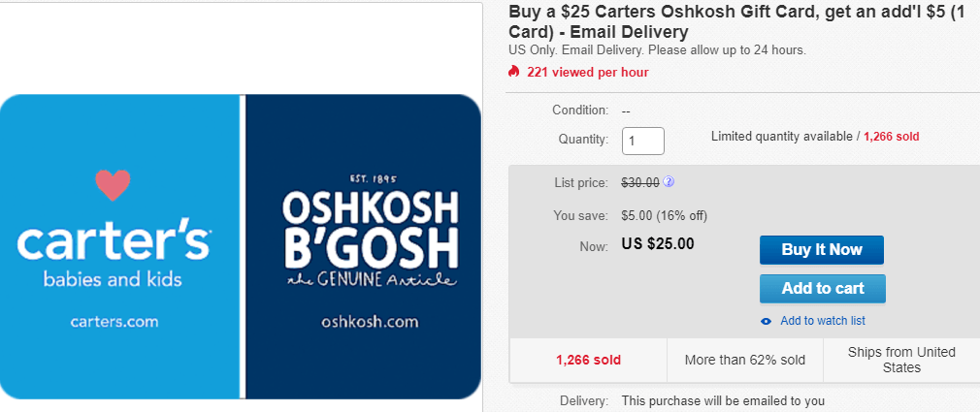Click the 221 viewed per hour text
This screenshot has width=980, height=412.
point(587,73)
